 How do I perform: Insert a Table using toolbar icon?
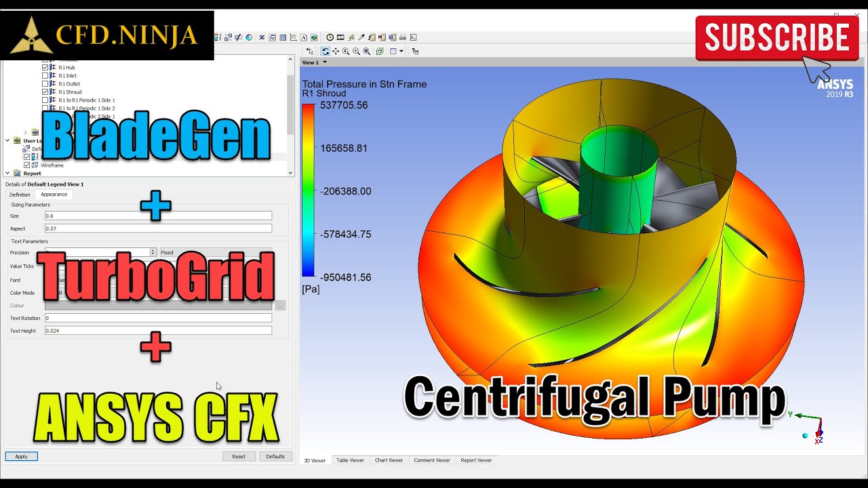coord(283,37)
